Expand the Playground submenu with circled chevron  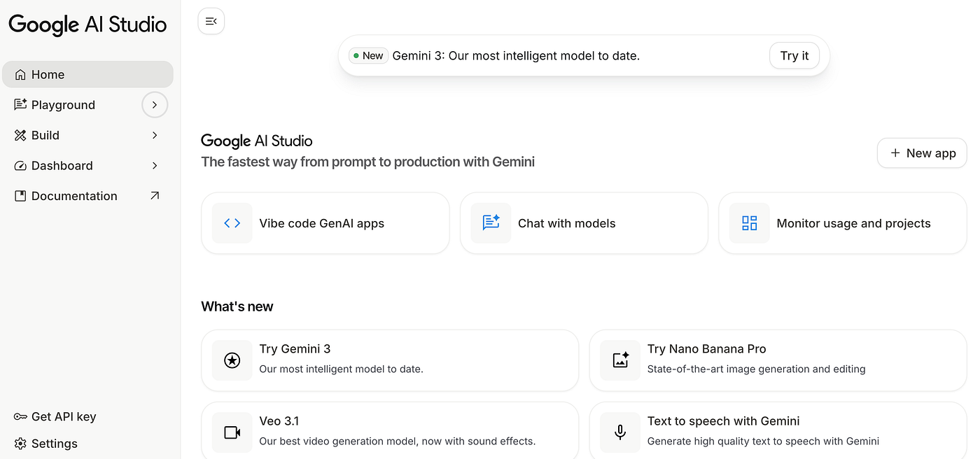click(x=155, y=105)
